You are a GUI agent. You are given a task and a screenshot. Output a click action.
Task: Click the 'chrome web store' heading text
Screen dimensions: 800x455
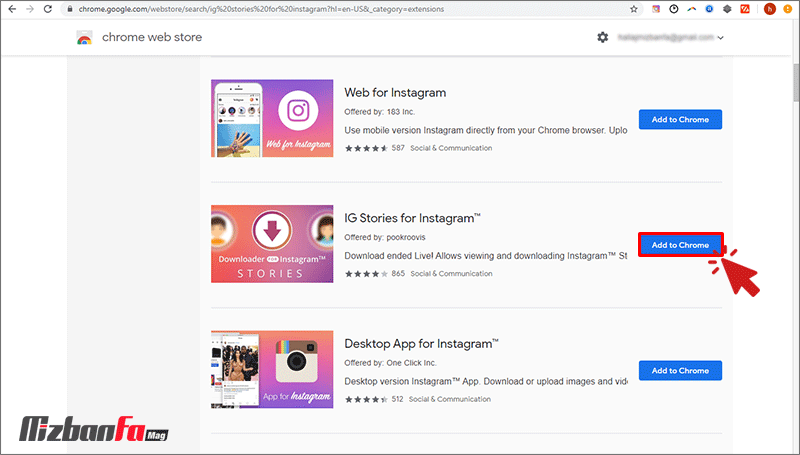[x=152, y=37]
